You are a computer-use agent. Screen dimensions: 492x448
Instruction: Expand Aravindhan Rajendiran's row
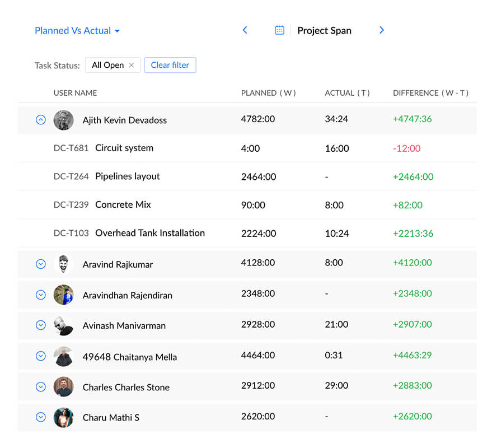tap(40, 295)
